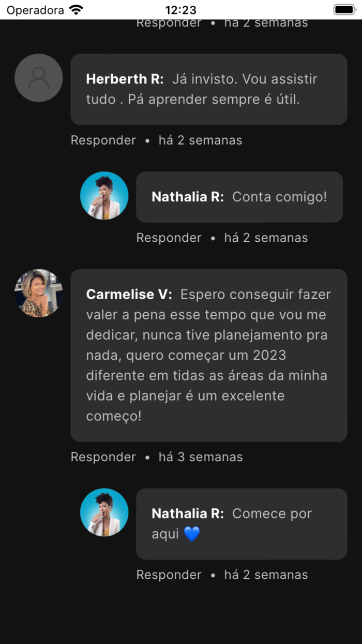The image size is (362, 644).
Task: Select the 'há 3 semanas' timestamp under Carmelise's comment
Action: (201, 457)
